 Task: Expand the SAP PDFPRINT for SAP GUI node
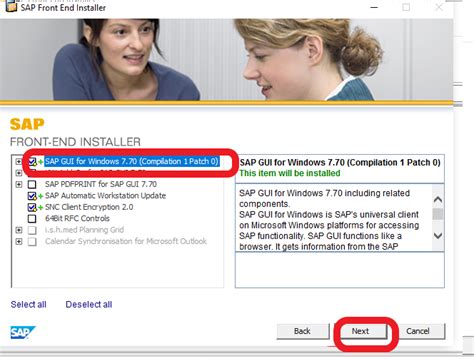(19, 184)
